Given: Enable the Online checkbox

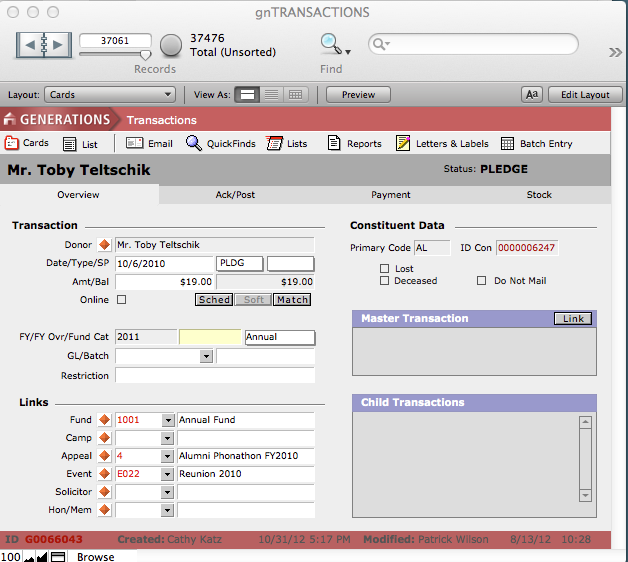Looking at the screenshot, I should point(122,300).
